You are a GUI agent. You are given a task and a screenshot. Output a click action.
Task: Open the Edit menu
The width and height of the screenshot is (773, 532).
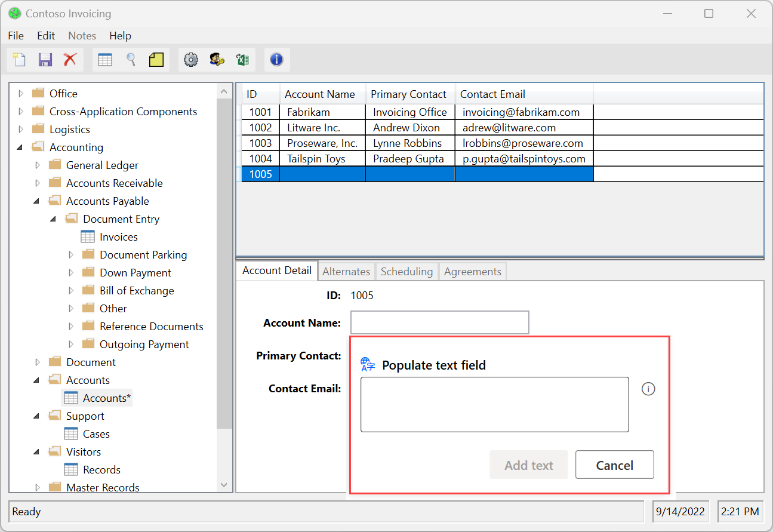[46, 36]
